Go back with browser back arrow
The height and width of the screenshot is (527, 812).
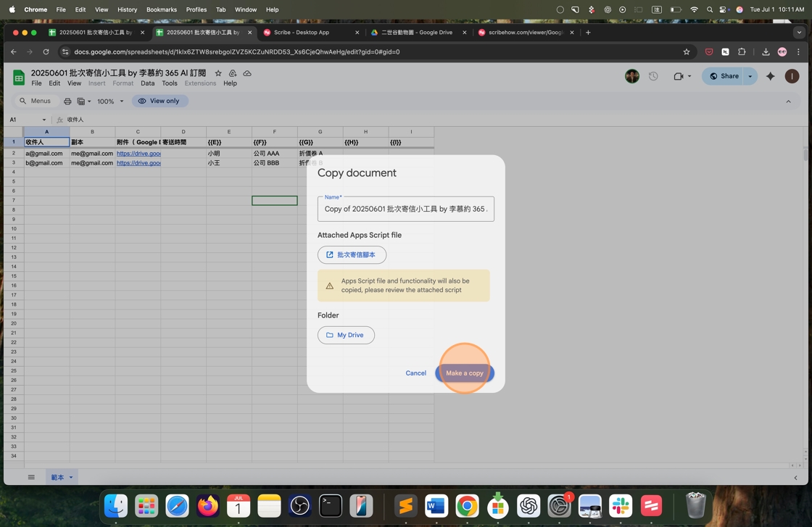pos(14,51)
